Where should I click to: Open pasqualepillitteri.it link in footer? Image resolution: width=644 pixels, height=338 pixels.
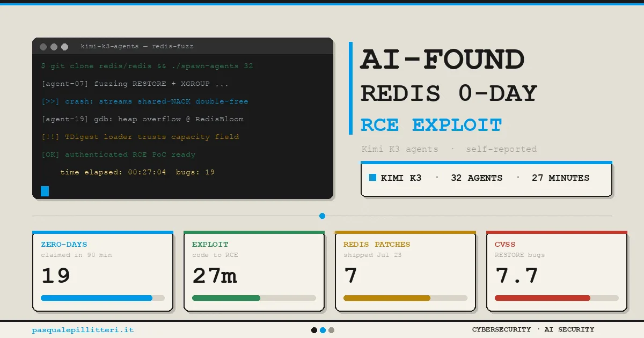(83, 330)
